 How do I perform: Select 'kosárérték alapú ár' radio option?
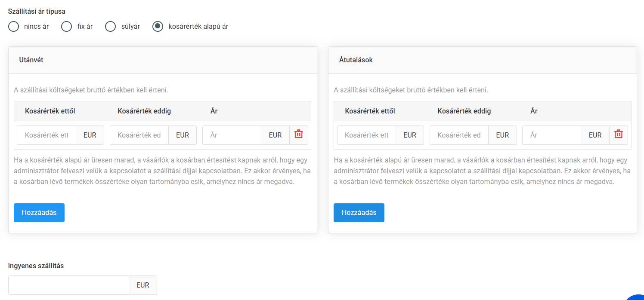[x=158, y=27]
